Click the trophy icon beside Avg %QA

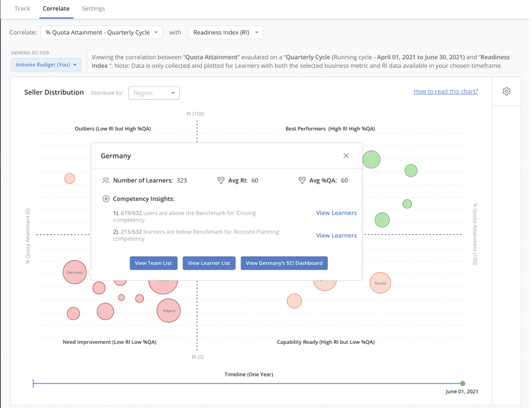point(302,180)
